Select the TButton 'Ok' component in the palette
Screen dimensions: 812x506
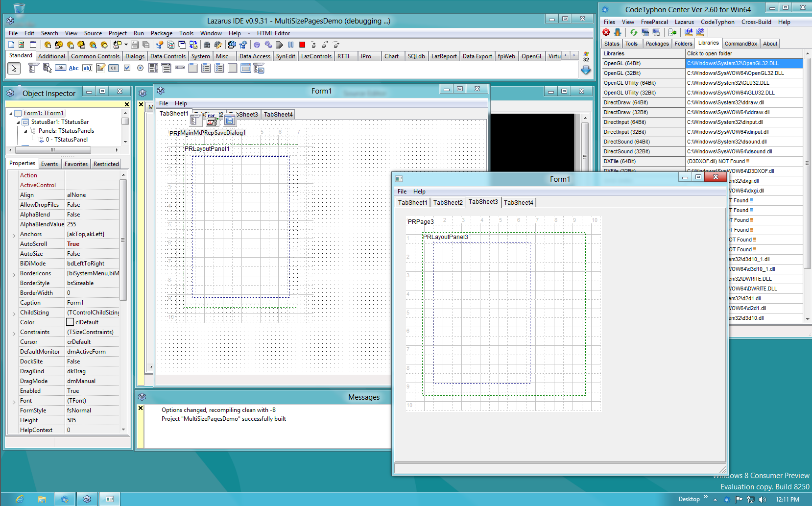point(60,68)
